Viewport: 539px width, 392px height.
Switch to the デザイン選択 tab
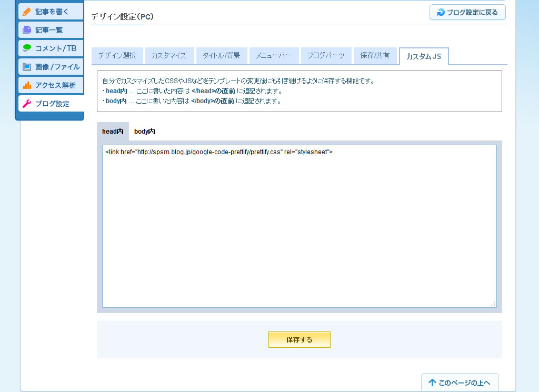(x=117, y=56)
